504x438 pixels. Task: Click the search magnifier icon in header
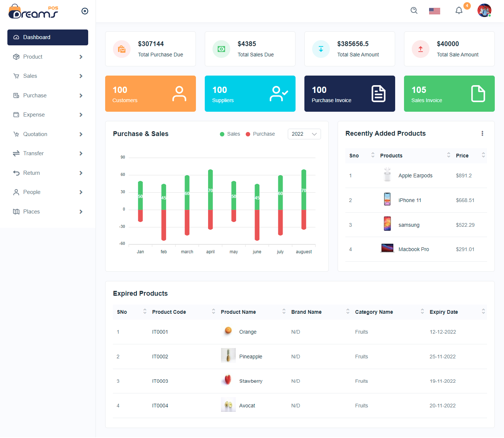414,11
